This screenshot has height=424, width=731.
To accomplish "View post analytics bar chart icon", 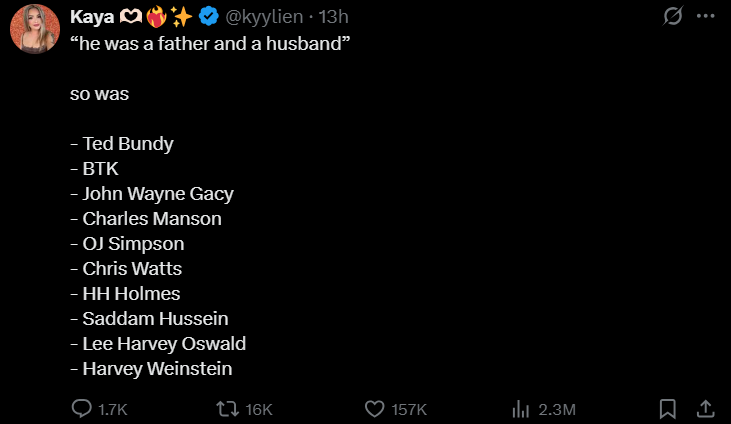I will coord(521,409).
